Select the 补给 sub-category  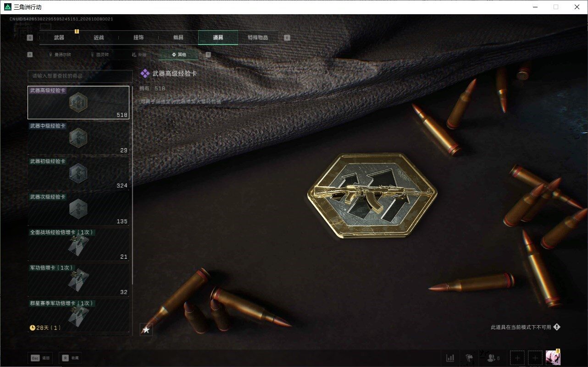139,55
